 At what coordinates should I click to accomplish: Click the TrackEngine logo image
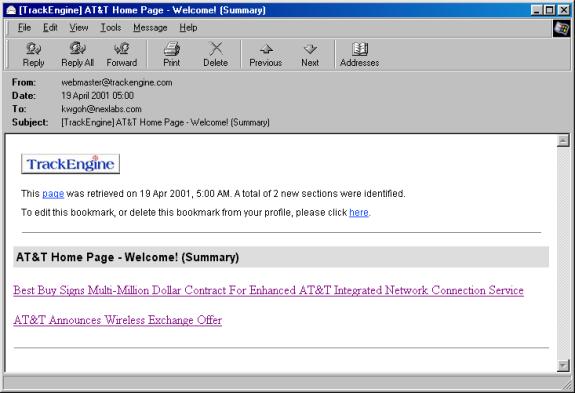tap(70, 164)
